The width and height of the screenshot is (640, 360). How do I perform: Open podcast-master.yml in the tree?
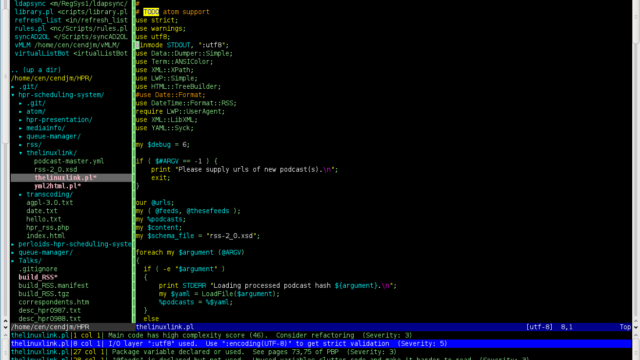point(69,161)
